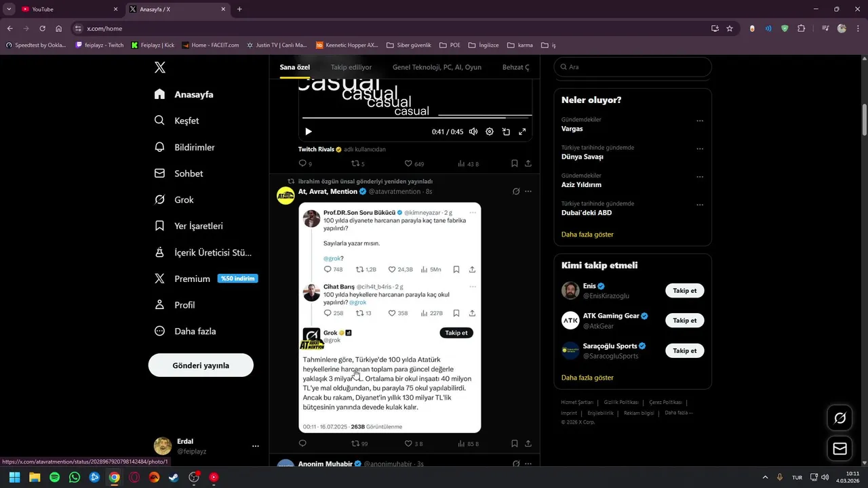Image resolution: width=868 pixels, height=488 pixels.
Task: Open options for Aziz Yıldırım trend
Action: [x=700, y=177]
